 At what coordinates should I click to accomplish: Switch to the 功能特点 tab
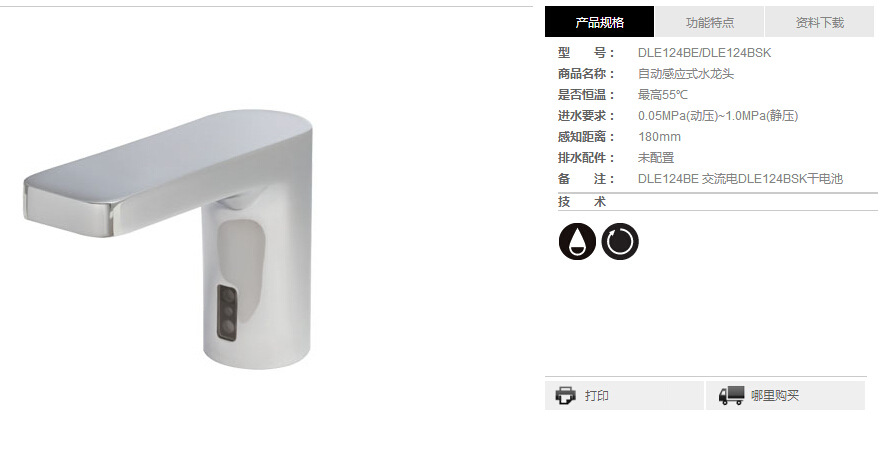point(709,22)
